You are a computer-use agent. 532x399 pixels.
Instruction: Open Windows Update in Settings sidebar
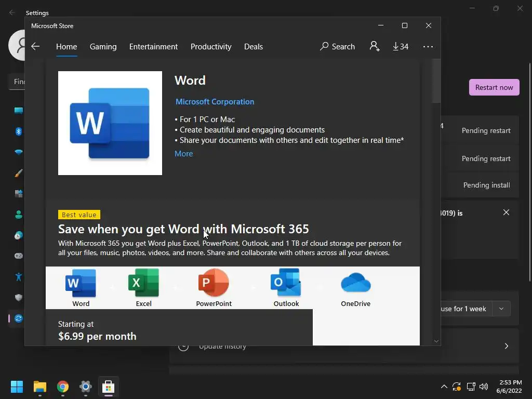[x=18, y=318]
